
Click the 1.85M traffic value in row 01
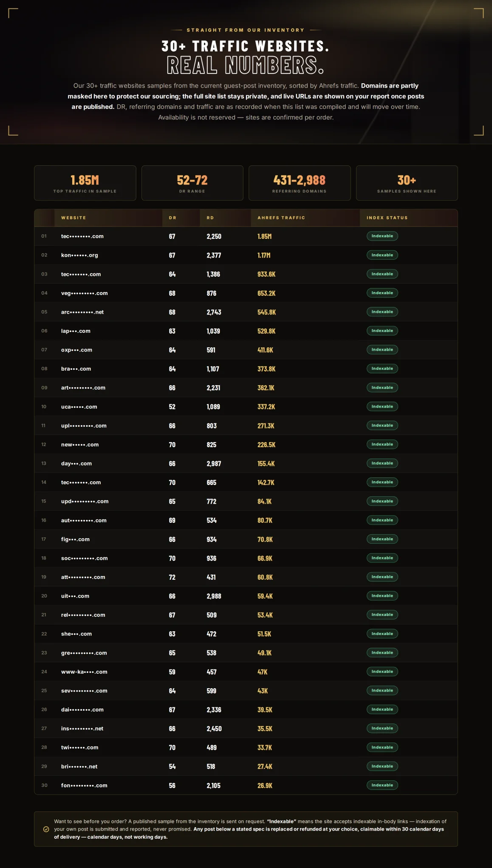pos(264,236)
